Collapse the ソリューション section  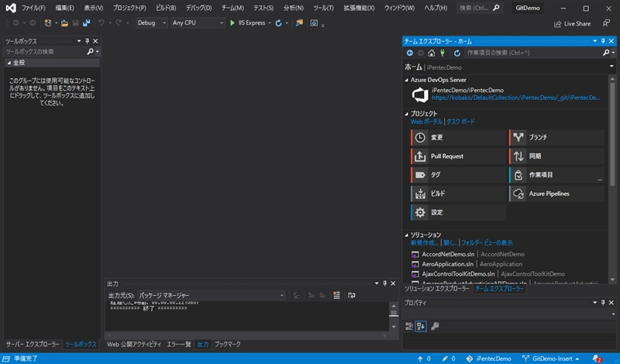pos(406,235)
